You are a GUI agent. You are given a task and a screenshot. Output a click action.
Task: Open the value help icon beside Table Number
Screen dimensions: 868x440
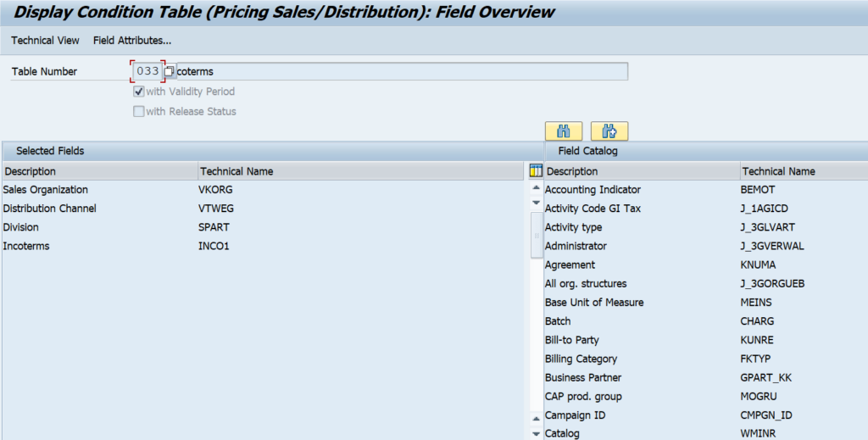(x=170, y=71)
